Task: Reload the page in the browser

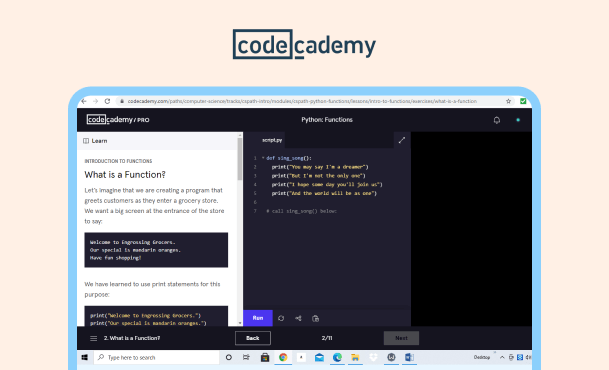Action: [x=107, y=101]
